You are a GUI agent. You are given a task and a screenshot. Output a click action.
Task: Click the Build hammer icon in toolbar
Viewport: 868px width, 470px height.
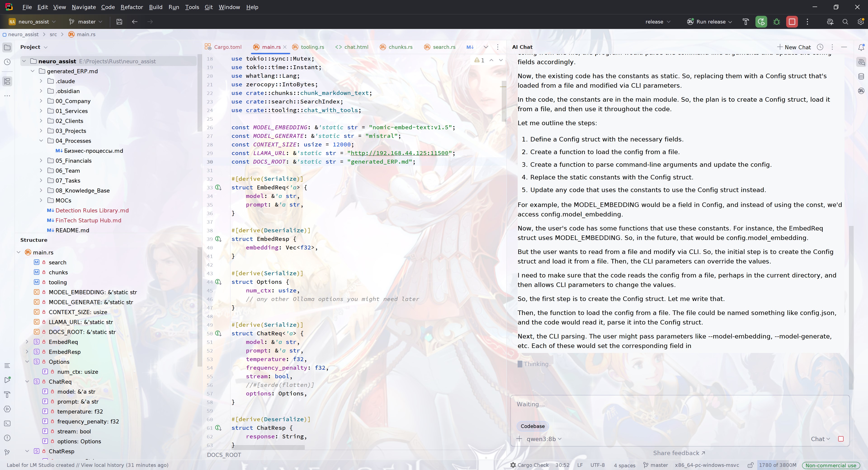tap(745, 21)
